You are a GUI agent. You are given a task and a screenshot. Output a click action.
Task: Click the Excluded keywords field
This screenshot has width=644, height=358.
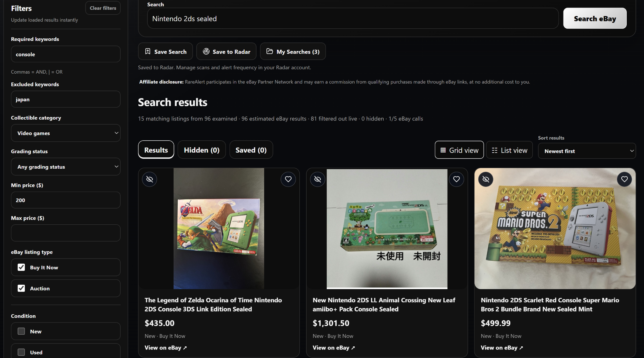coord(66,99)
